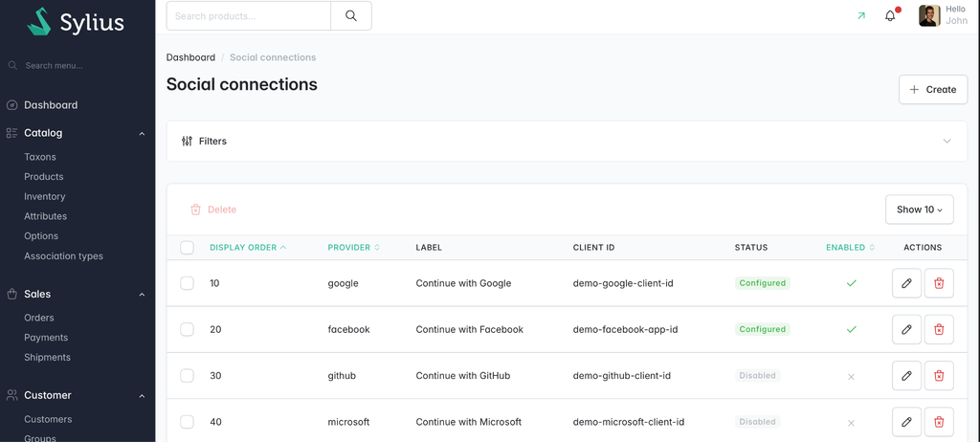Sort by Display Order column
Viewport: 980px width, 442px height.
(248, 248)
